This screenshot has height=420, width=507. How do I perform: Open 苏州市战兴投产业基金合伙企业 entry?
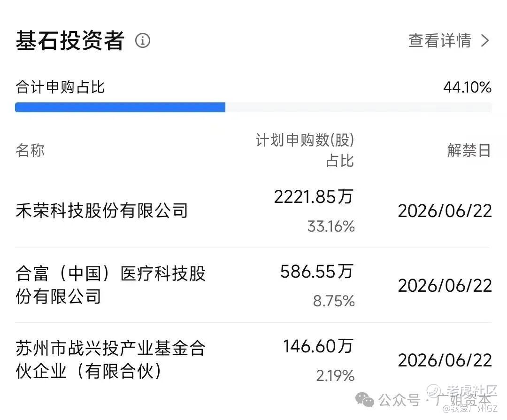click(111, 360)
